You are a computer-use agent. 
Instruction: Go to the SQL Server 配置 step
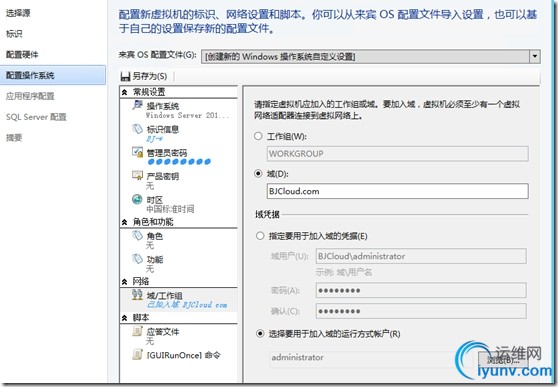pos(36,117)
